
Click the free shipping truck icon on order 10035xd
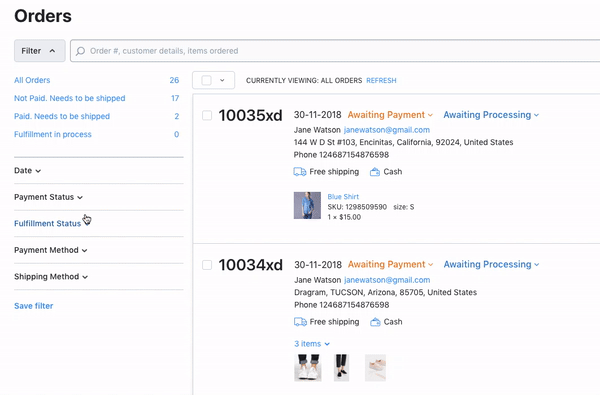pyautogui.click(x=300, y=171)
